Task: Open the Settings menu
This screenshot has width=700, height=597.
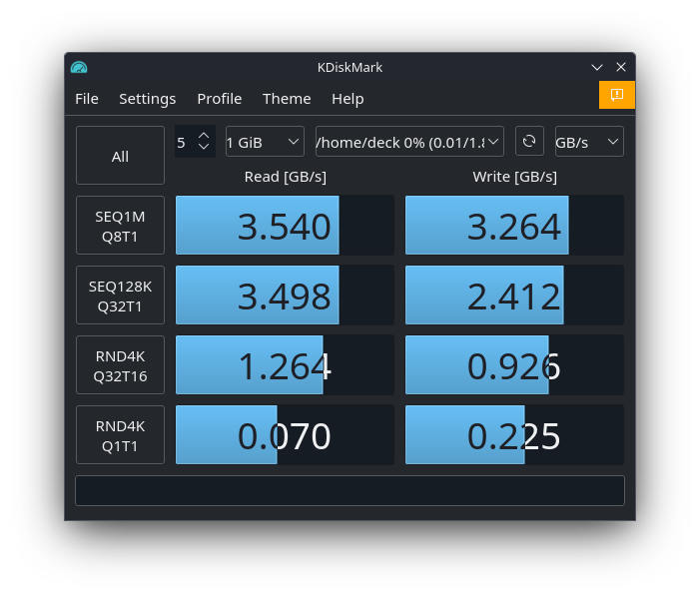Action: click(x=148, y=99)
